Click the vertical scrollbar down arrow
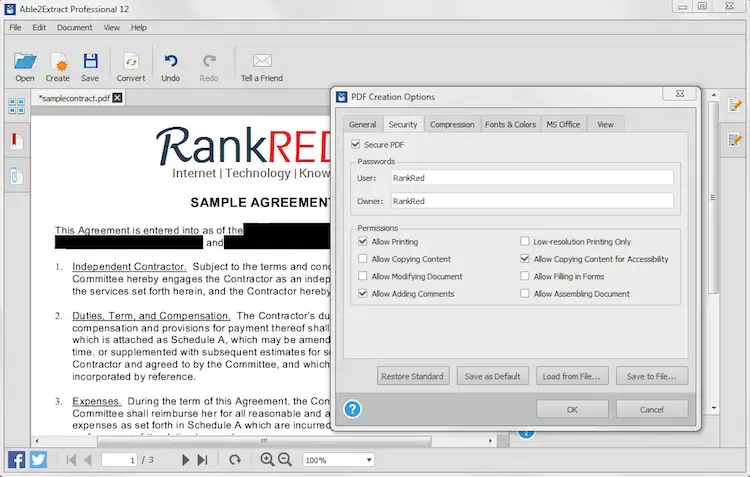 click(x=714, y=408)
